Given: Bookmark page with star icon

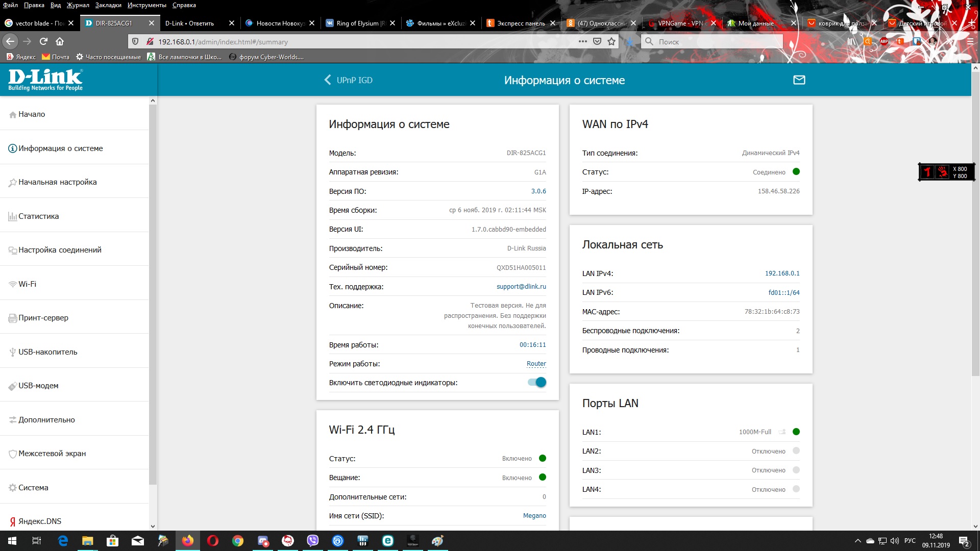Looking at the screenshot, I should pos(611,42).
